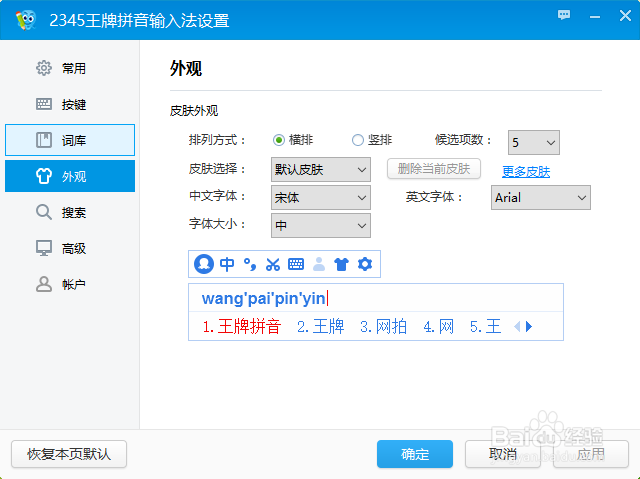Click the monitor icon beside 高级
Screen dimensions: 640x479
44,248
